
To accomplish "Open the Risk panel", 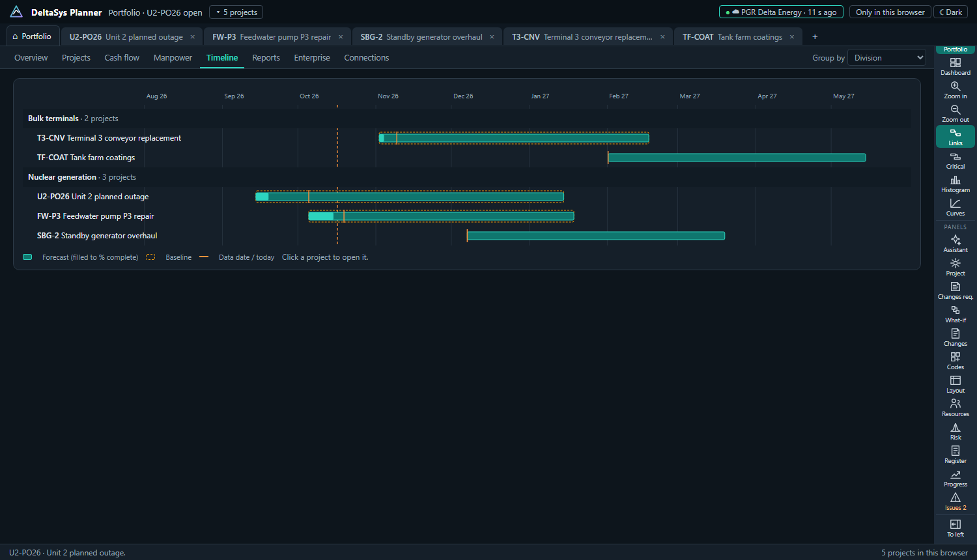I will (x=956, y=431).
